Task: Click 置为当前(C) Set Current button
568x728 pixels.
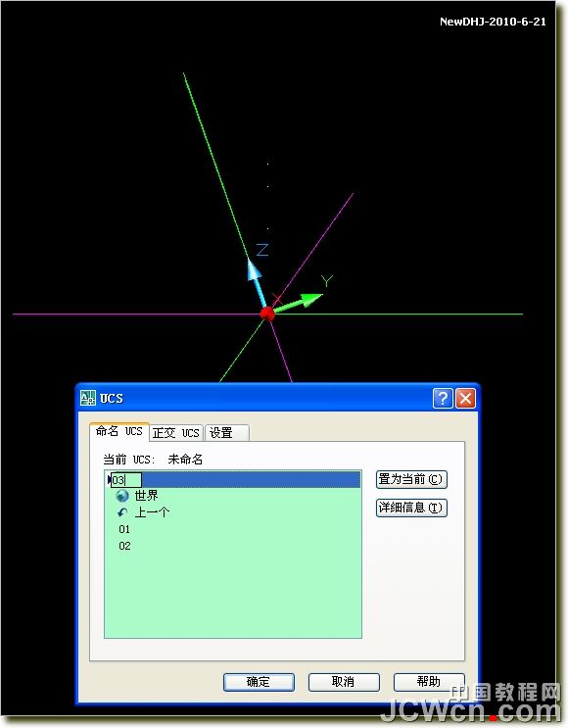Action: [x=411, y=479]
